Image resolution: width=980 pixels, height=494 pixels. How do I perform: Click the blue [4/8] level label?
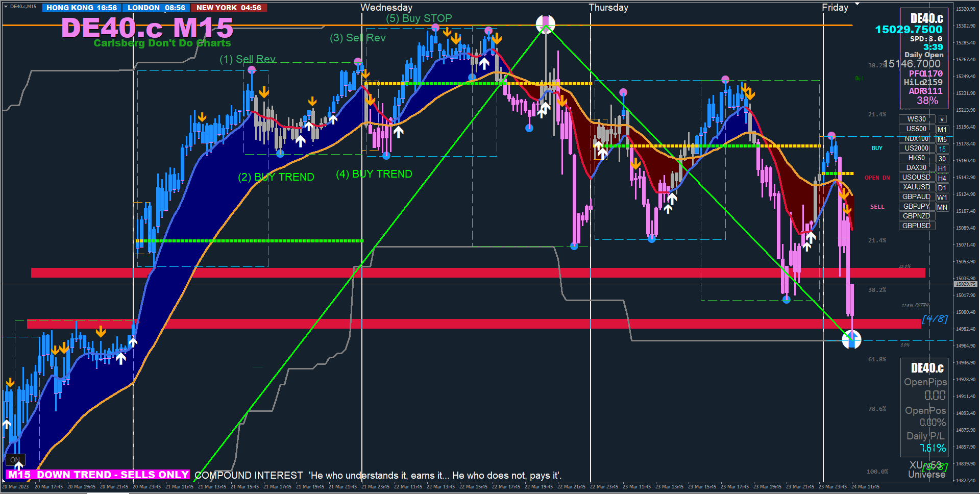click(x=935, y=319)
